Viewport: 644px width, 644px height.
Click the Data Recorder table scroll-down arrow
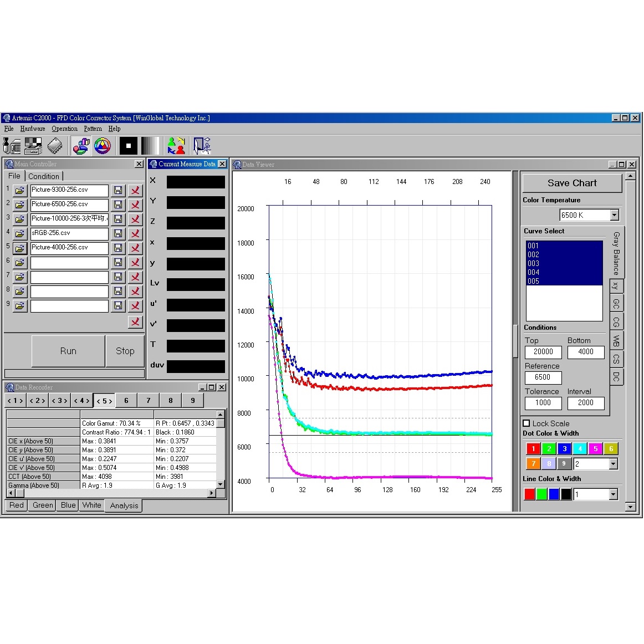click(221, 484)
